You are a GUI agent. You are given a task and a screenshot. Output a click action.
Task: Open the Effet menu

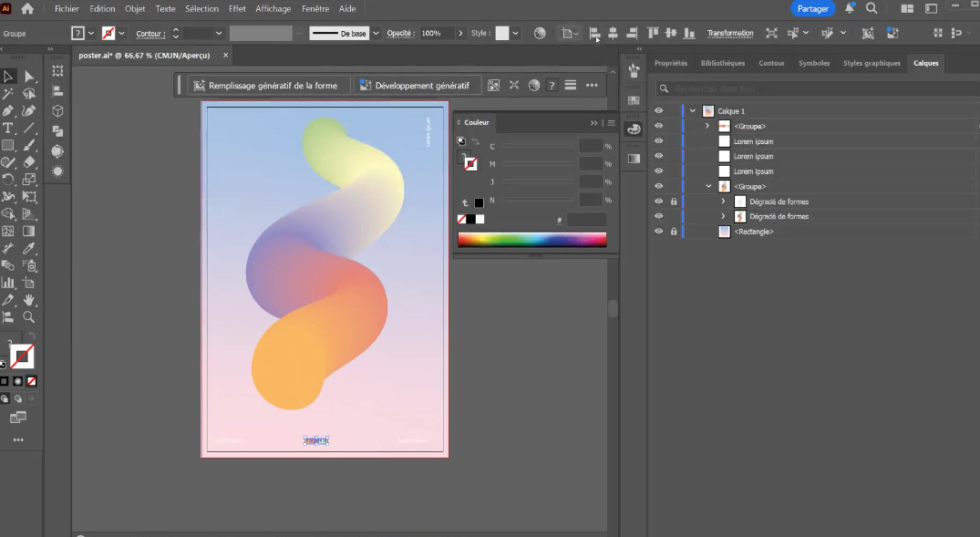[237, 8]
